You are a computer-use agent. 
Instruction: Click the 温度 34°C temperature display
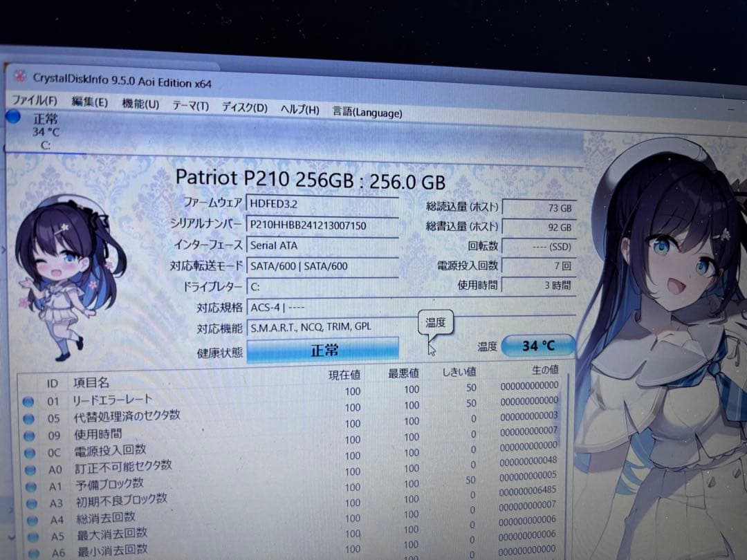click(x=538, y=346)
